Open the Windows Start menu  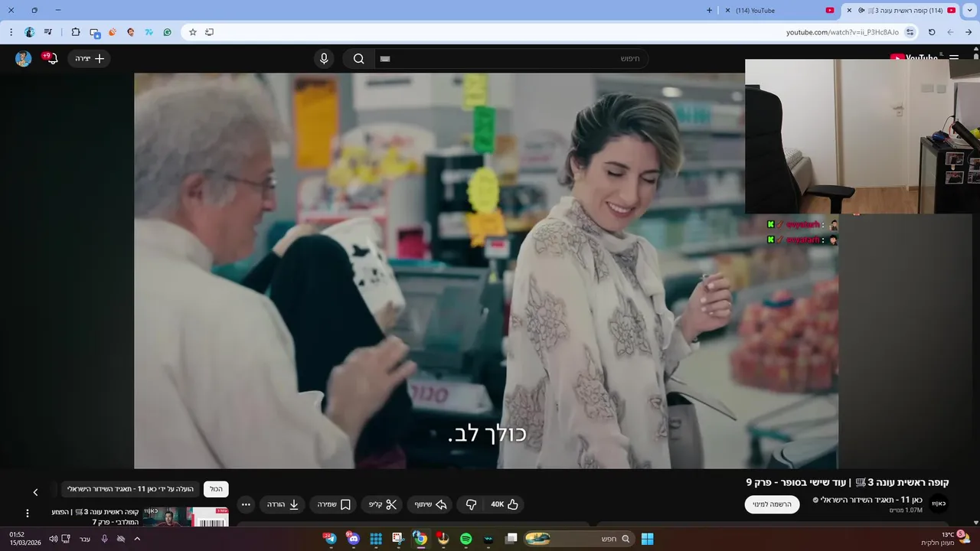[x=647, y=539]
